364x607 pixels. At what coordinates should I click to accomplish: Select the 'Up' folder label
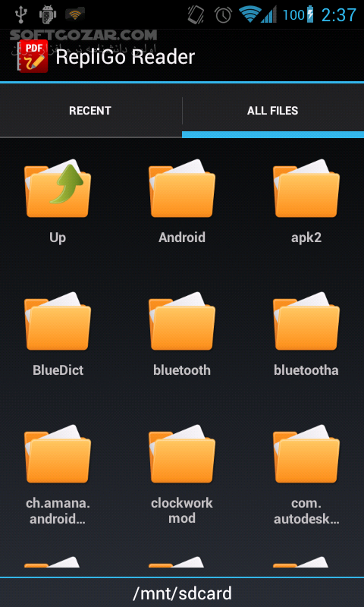click(58, 237)
